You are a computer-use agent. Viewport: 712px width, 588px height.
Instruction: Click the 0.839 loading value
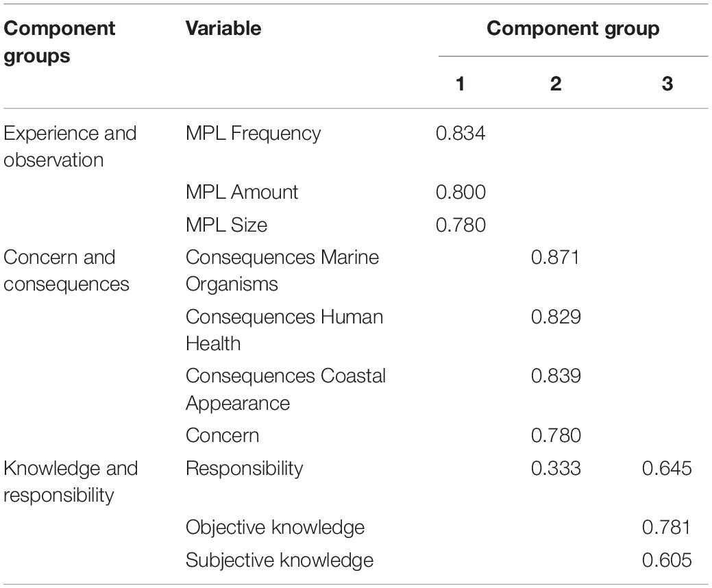pyautogui.click(x=556, y=376)
